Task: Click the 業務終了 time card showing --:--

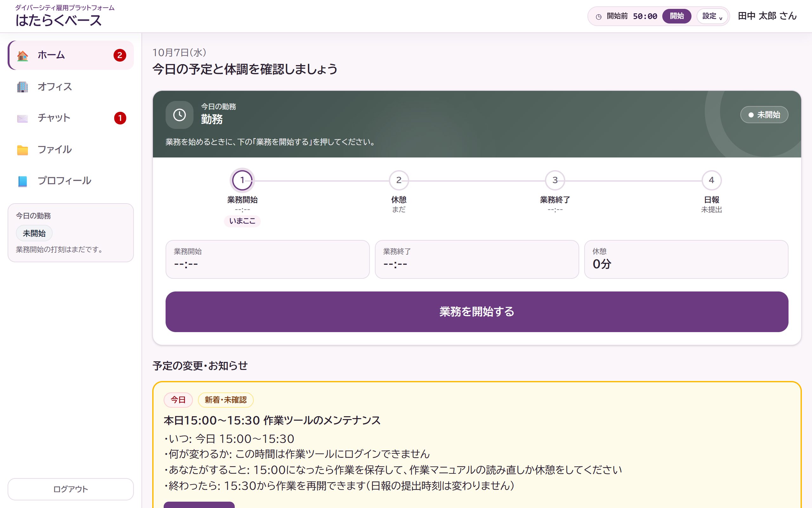Action: coord(477,259)
